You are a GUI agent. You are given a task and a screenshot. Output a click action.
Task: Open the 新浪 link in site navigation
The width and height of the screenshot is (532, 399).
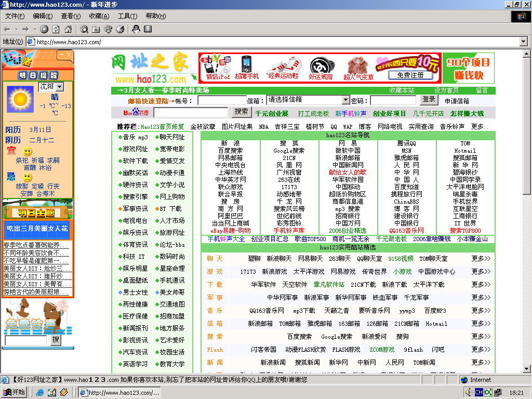230,143
